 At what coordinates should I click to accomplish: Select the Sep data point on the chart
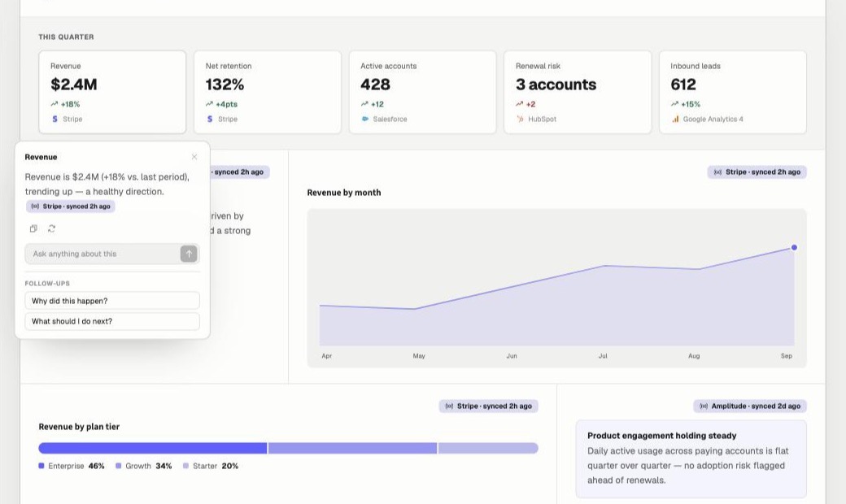[794, 247]
